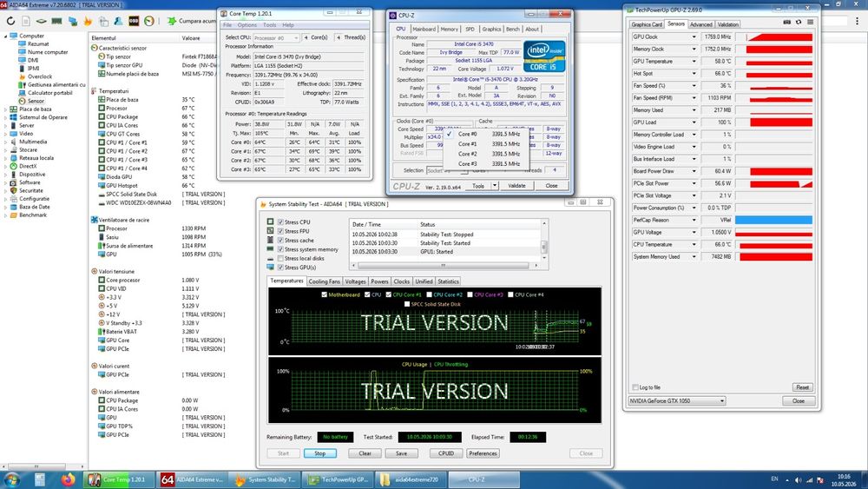Toggle Stress system memory checkbox
The image size is (868, 489).
[280, 249]
